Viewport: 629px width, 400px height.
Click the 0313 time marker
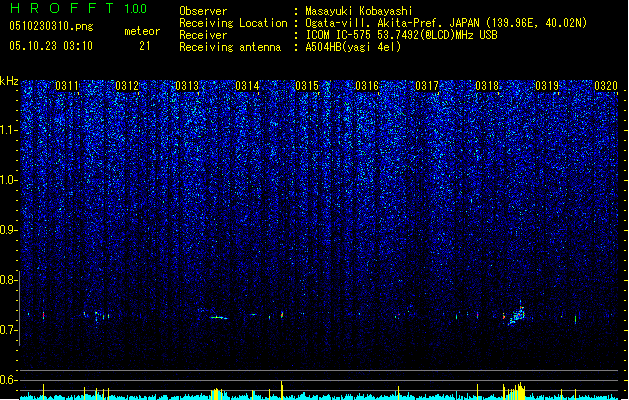(187, 86)
